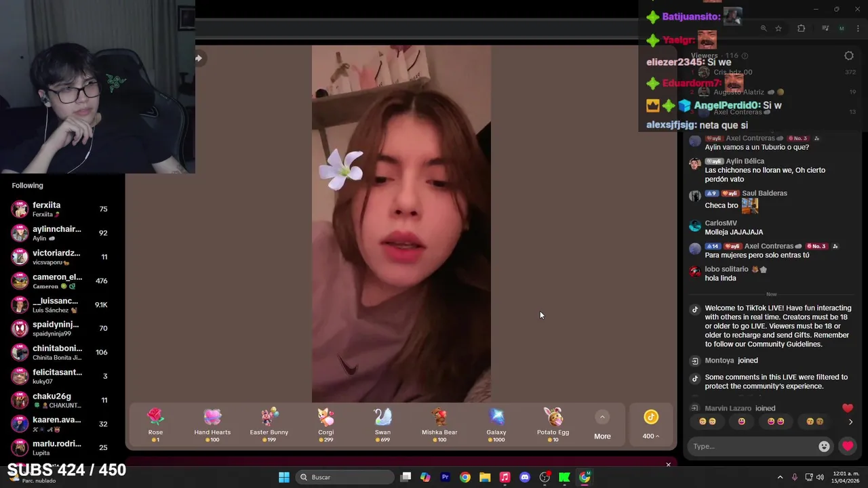
Task: Click Montoya joined notification name
Action: click(x=719, y=361)
